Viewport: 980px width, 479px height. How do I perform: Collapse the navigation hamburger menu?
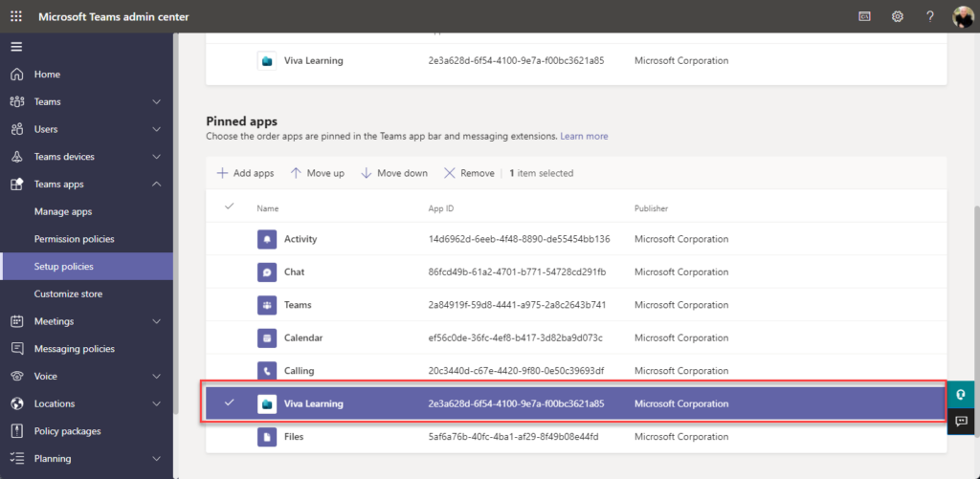(x=16, y=47)
